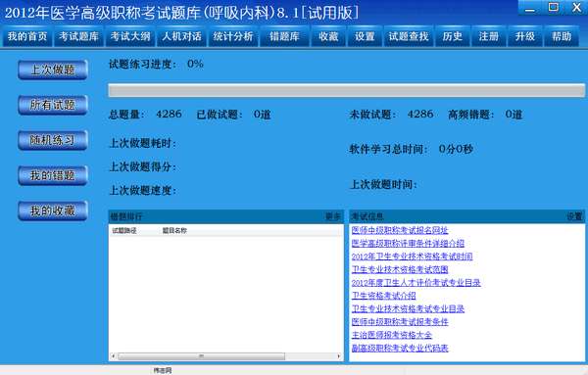Open link 2012年卫生专业技术资格考试时间
588x375 pixels.
pyautogui.click(x=413, y=257)
